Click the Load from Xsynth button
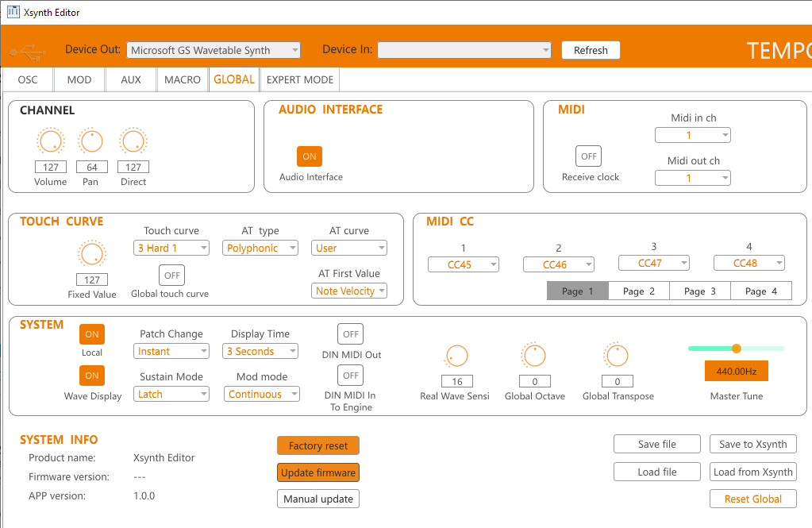Screen dimensions: 812x528 [753, 472]
